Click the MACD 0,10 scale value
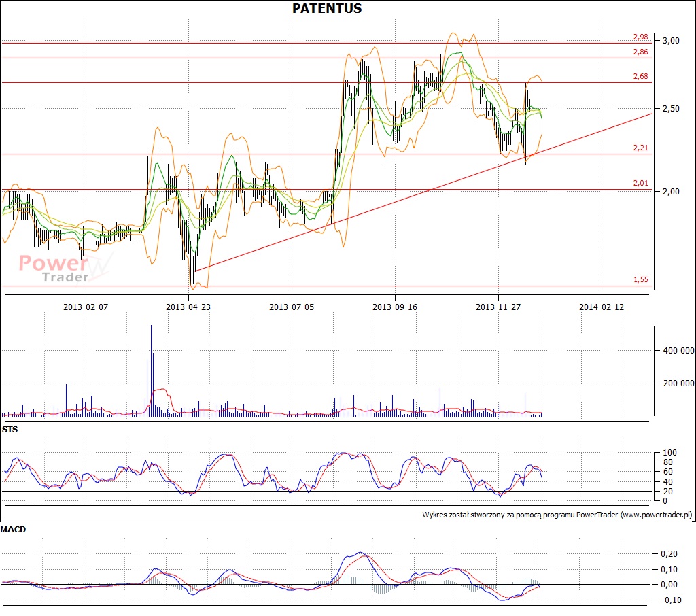Screen dimensions: 696x616 coord(669,570)
